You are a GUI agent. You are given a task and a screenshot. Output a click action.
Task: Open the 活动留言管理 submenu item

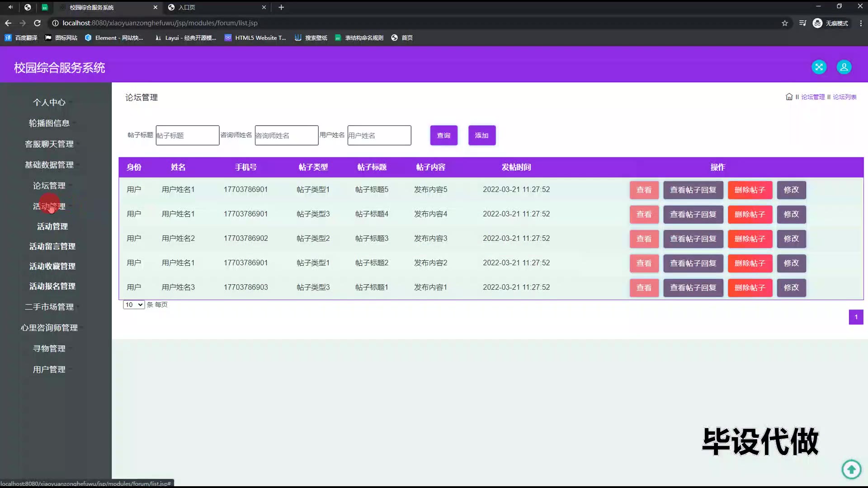coord(52,246)
